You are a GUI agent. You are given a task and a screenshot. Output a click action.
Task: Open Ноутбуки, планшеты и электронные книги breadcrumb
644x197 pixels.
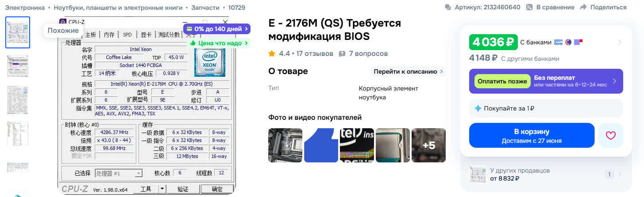point(118,8)
